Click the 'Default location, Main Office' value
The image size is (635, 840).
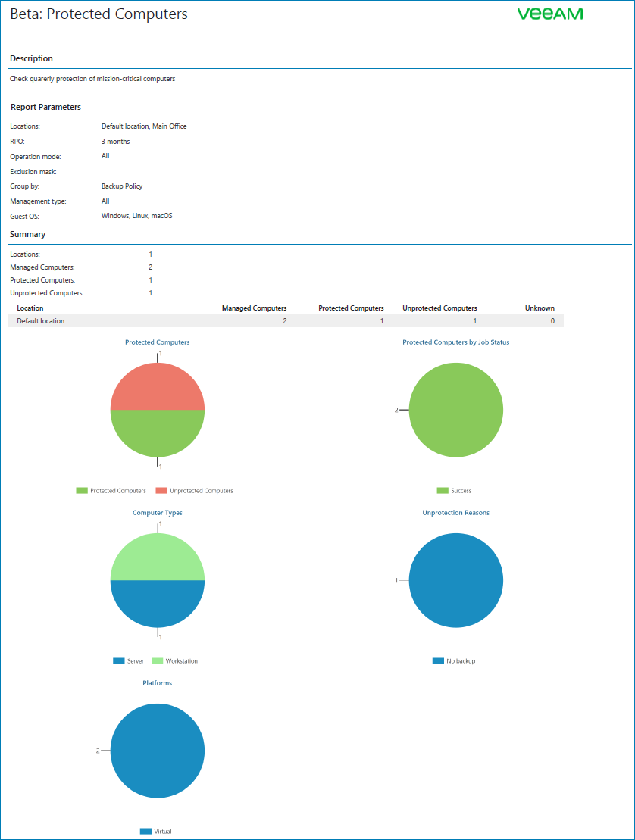pyautogui.click(x=144, y=126)
